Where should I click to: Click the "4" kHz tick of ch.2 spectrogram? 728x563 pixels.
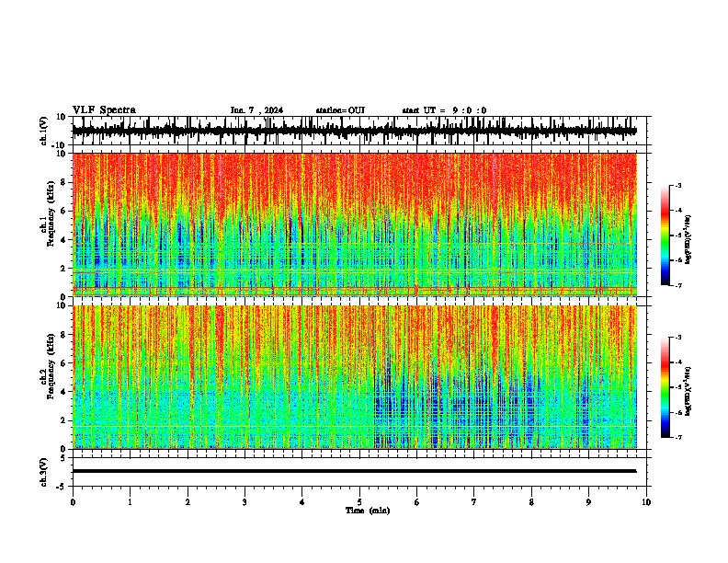pos(63,392)
